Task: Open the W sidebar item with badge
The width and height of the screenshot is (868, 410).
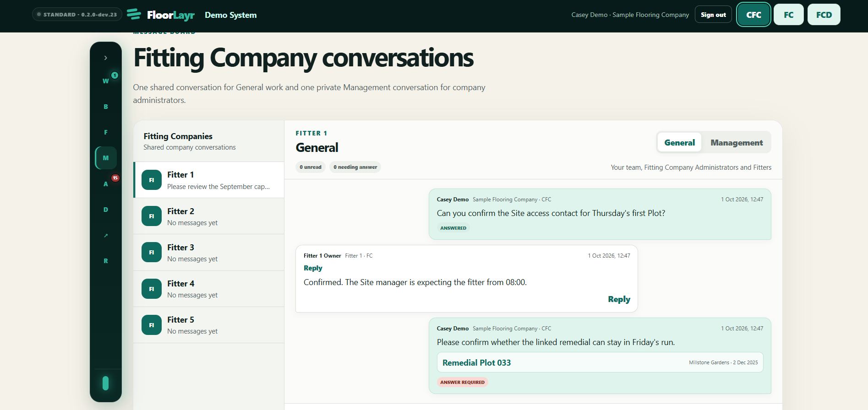Action: point(106,81)
